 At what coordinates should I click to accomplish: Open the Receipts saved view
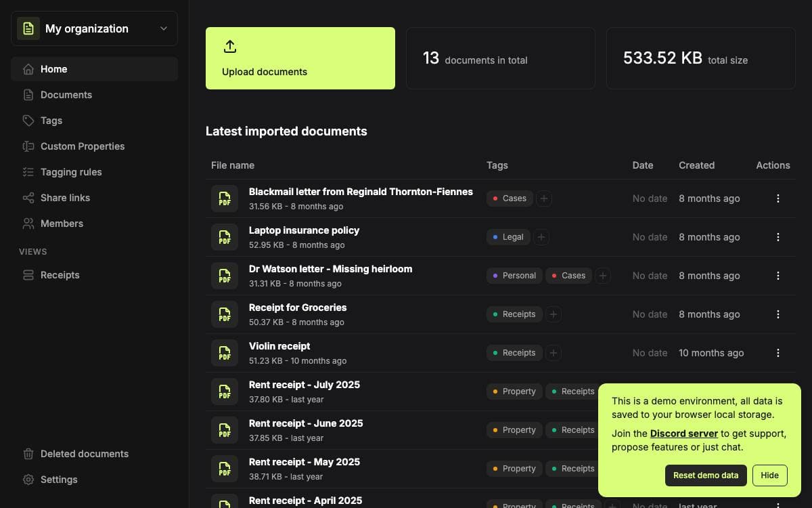click(x=94, y=275)
